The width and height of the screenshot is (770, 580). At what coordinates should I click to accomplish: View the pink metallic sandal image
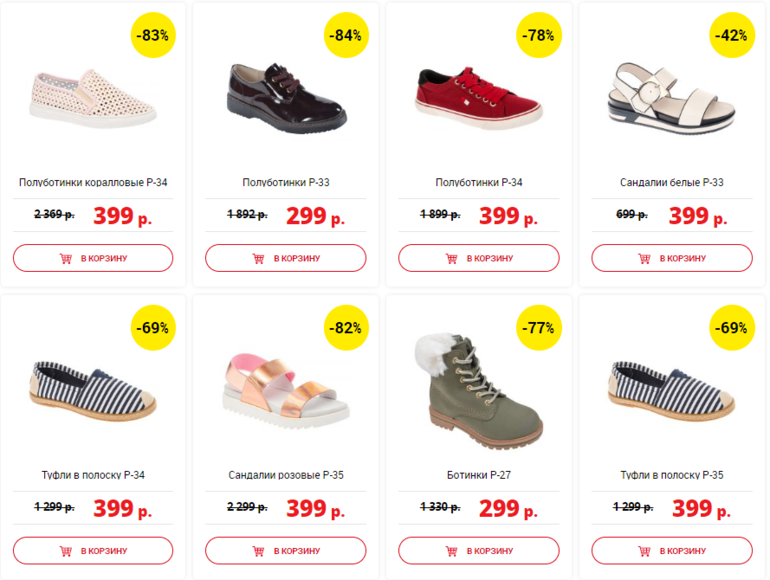[x=284, y=392]
